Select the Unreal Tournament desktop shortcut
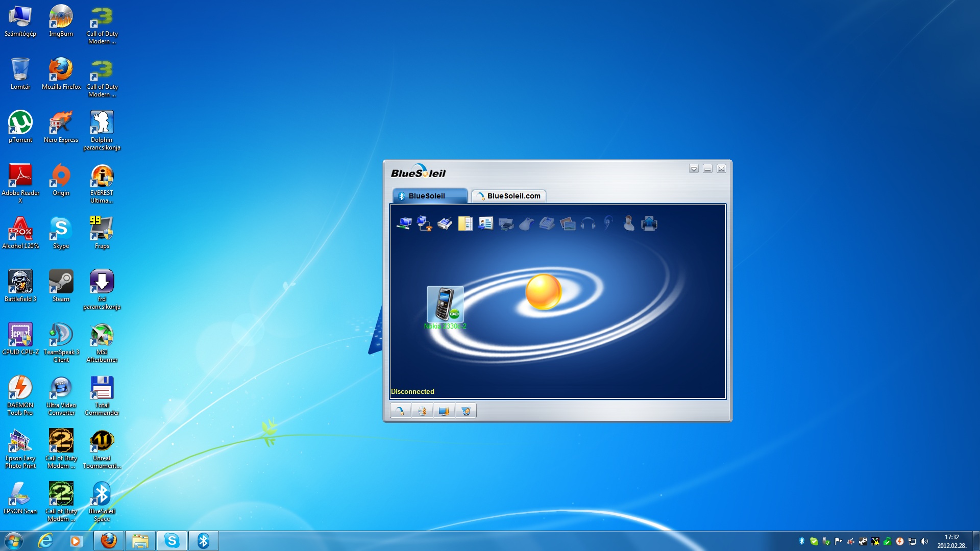This screenshot has height=551, width=980. pyautogui.click(x=102, y=449)
